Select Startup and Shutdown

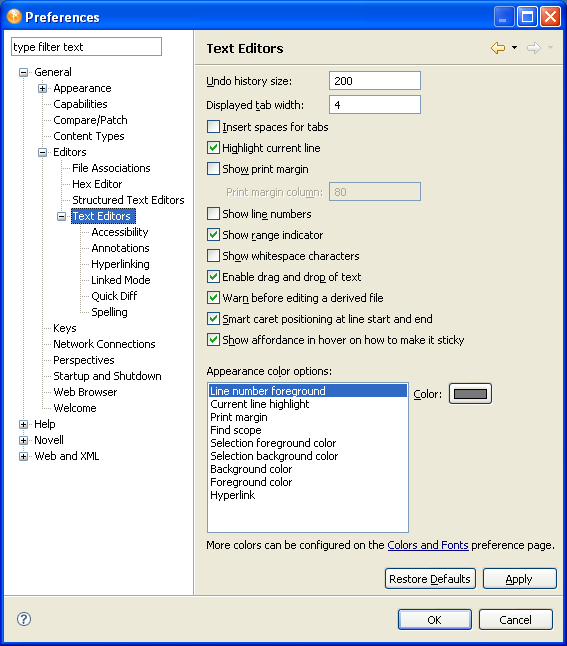(x=107, y=376)
